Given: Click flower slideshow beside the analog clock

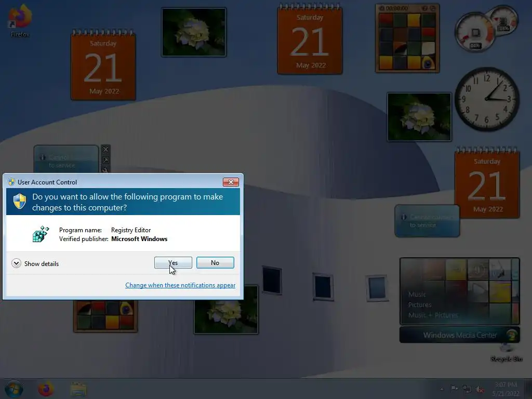Looking at the screenshot, I should point(419,117).
